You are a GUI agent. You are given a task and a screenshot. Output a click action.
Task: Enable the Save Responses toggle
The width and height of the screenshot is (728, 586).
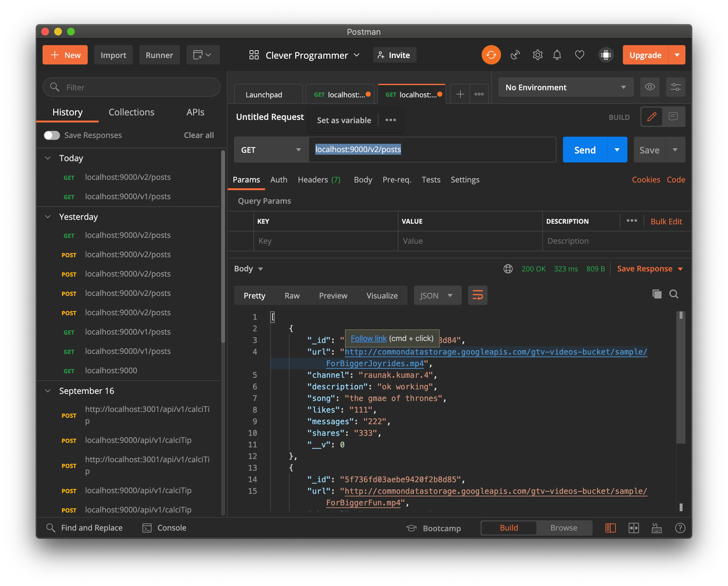51,135
